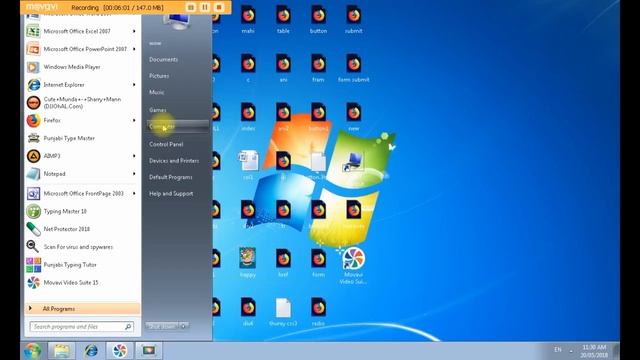
Task: Launch Microsoft Office FrontPage 2003
Action: 82,193
